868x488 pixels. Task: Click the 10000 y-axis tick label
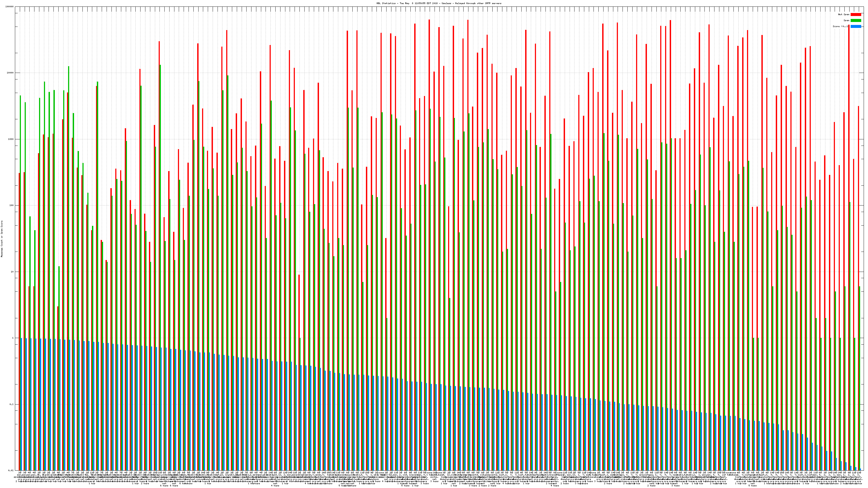click(x=11, y=73)
